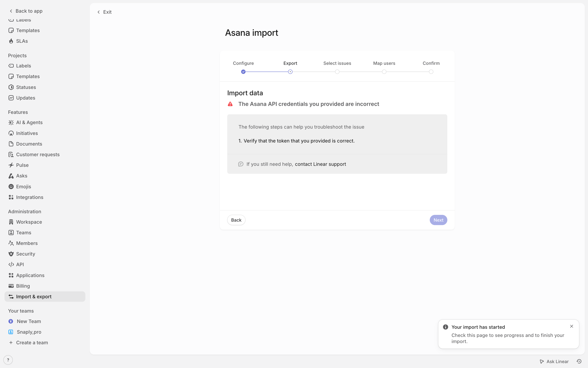588x368 pixels.
Task: Open the contact Linear support link
Action: (320, 164)
